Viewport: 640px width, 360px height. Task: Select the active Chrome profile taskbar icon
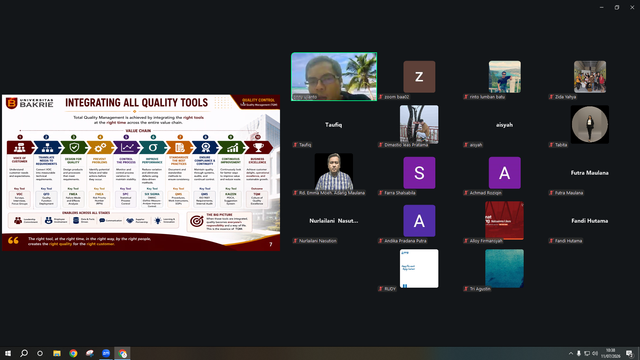click(122, 353)
